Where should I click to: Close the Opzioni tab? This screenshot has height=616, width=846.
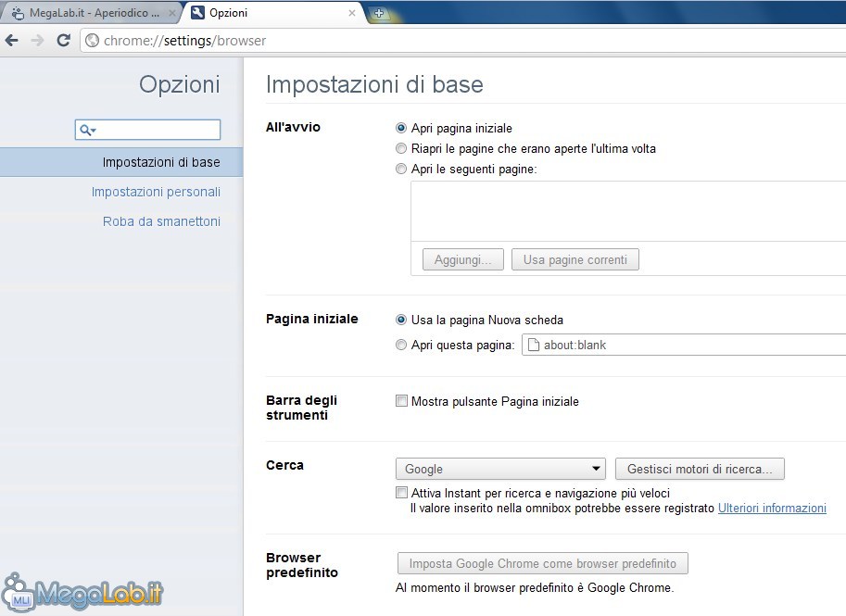pos(352,13)
